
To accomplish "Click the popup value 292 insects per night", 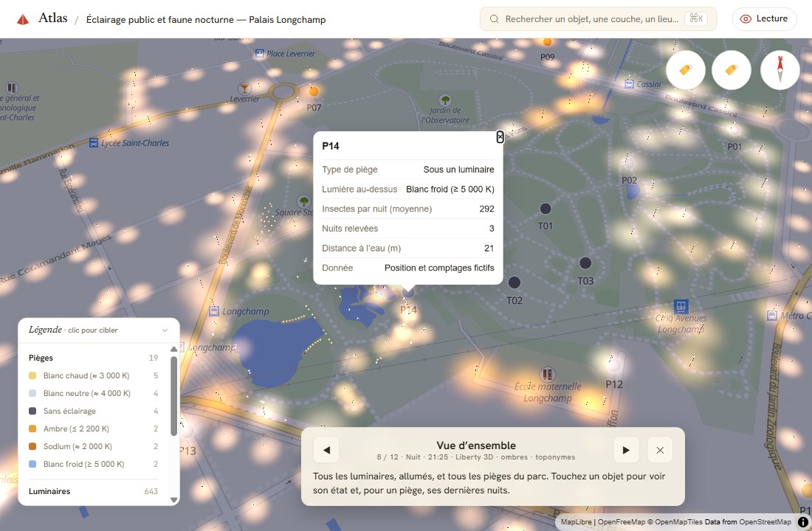I will (x=486, y=209).
